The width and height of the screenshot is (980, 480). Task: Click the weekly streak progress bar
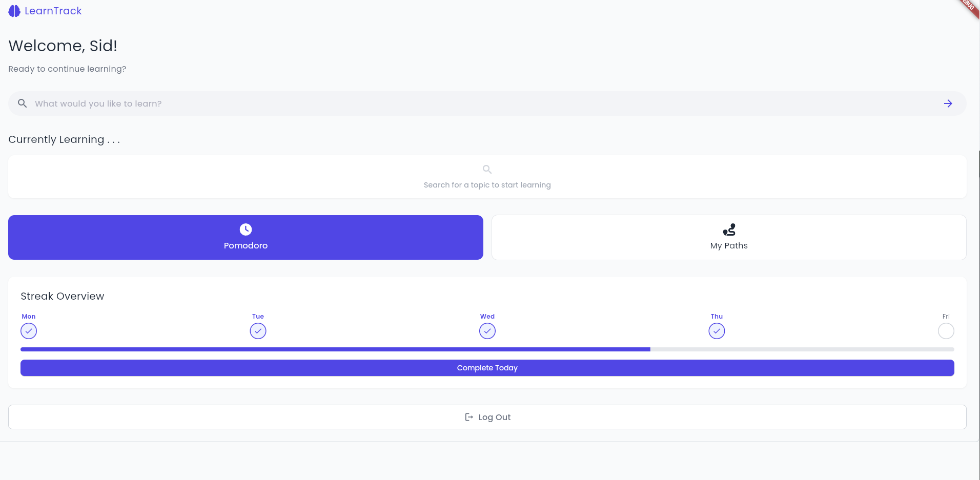click(x=487, y=349)
